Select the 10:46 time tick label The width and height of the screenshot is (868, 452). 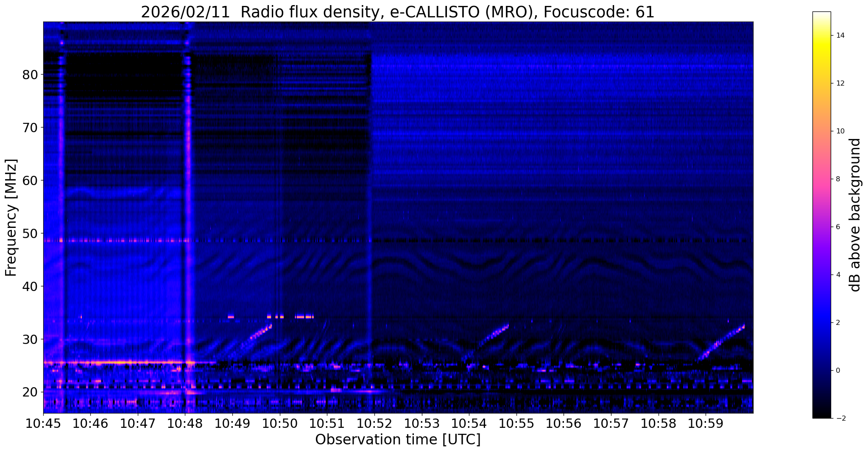(x=90, y=423)
